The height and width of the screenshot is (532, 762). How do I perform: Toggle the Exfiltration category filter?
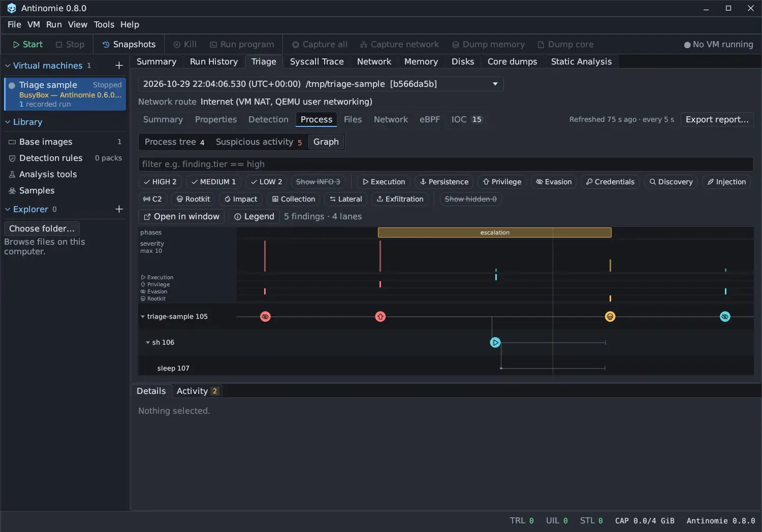pyautogui.click(x=400, y=199)
